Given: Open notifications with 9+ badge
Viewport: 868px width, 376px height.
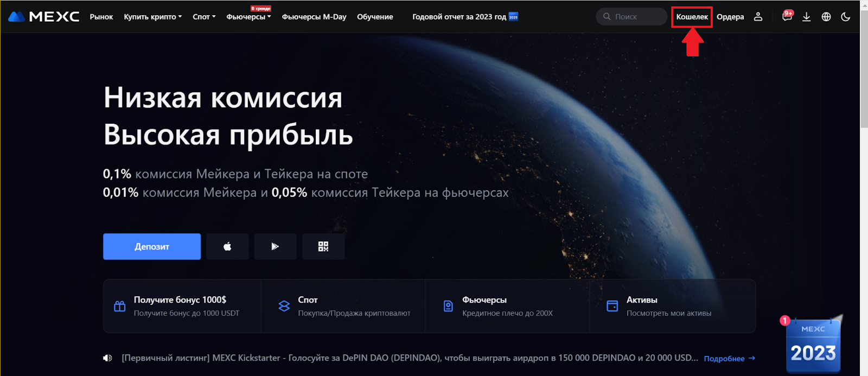Looking at the screenshot, I should pyautogui.click(x=787, y=17).
